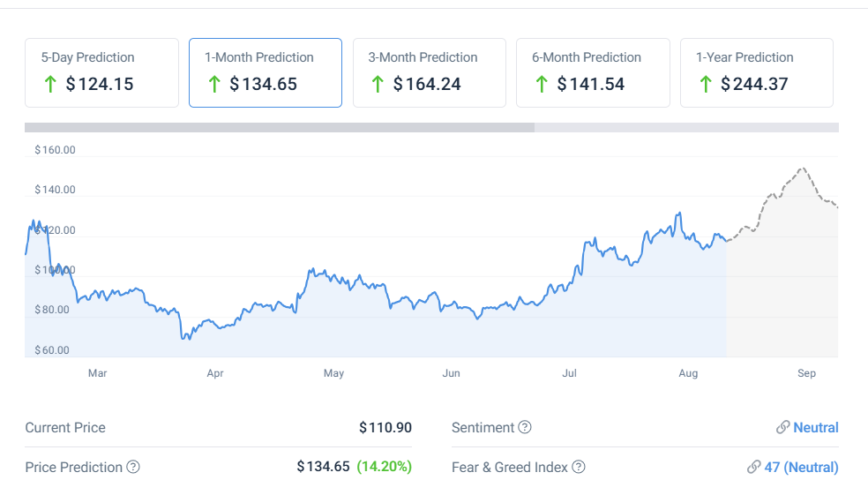Select the 1-Month Prediction card
This screenshot has width=868, height=480.
[266, 72]
